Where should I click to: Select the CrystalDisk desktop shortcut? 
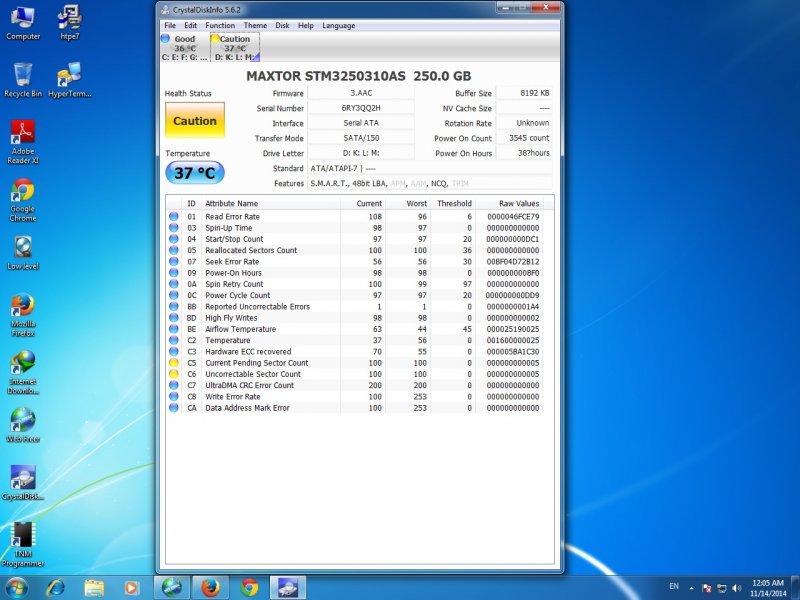point(23,483)
